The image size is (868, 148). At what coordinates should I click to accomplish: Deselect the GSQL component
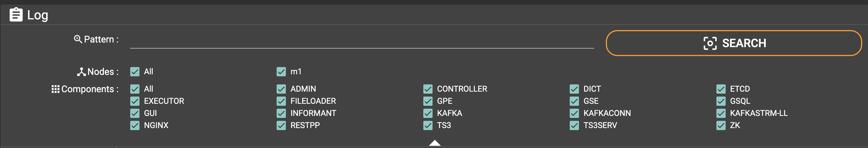[x=721, y=101]
